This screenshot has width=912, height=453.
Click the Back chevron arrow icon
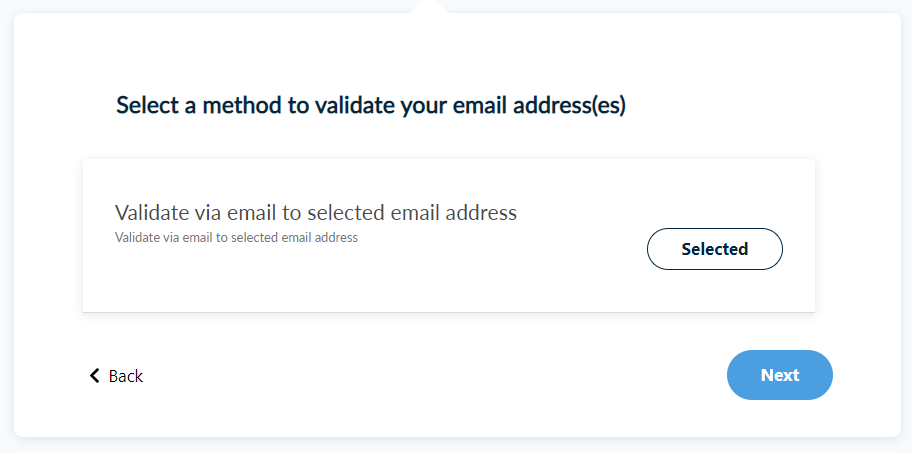(95, 376)
